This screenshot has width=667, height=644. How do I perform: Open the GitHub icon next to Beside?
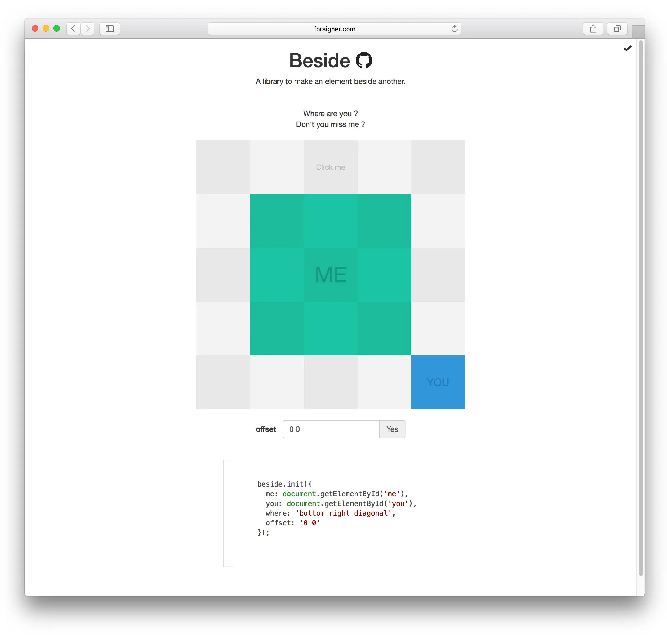pos(364,61)
